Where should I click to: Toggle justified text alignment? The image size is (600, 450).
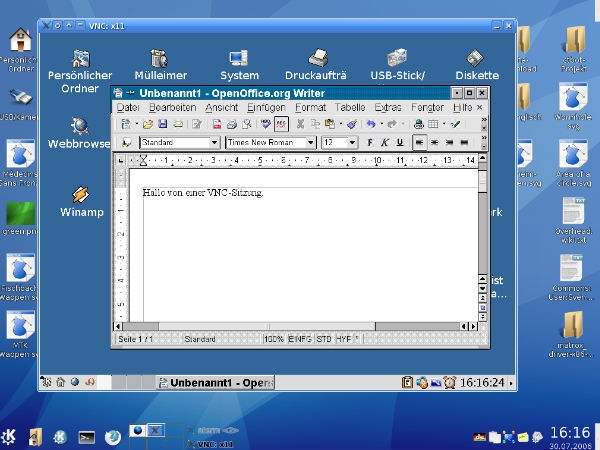tap(464, 143)
